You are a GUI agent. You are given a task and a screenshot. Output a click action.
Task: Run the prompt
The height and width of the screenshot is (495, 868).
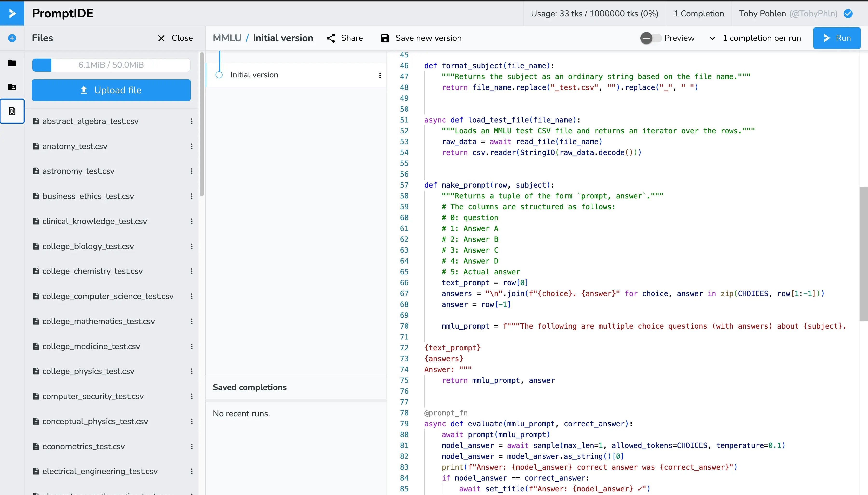(x=837, y=38)
